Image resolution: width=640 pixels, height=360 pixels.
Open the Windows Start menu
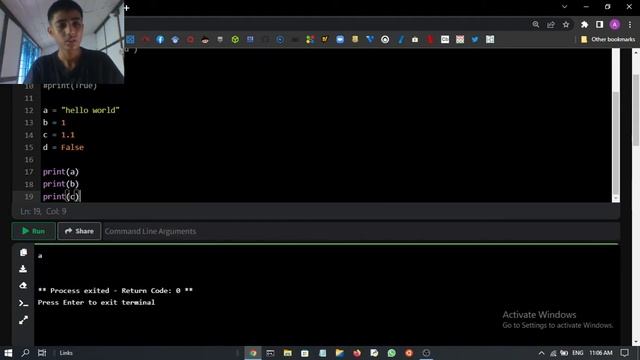(x=8, y=353)
